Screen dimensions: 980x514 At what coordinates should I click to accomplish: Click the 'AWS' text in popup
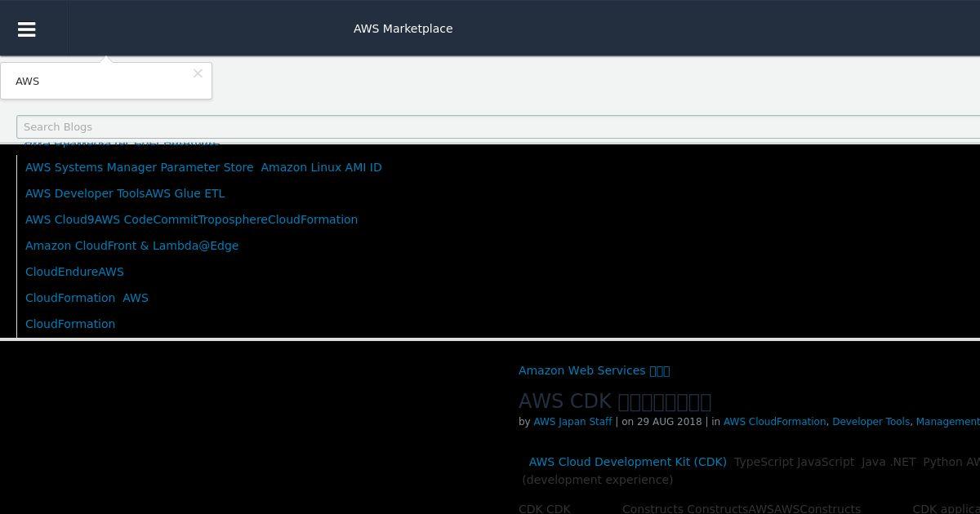(x=27, y=82)
